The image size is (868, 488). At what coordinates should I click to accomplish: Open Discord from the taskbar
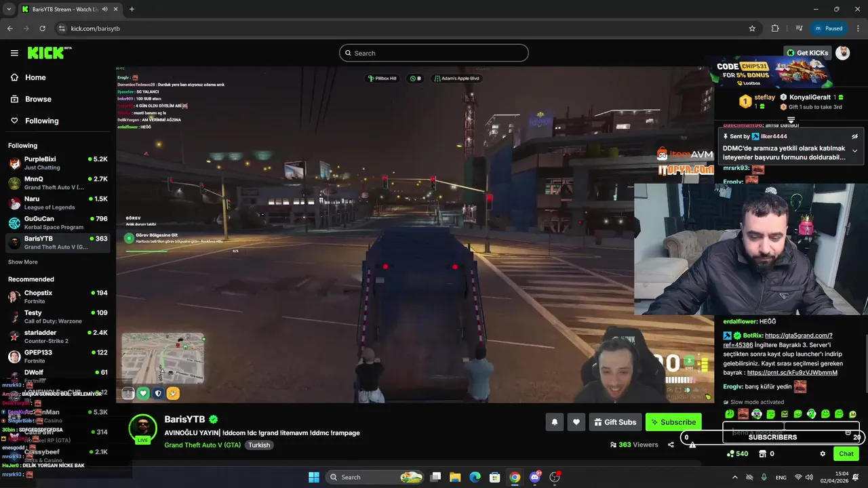(535, 477)
